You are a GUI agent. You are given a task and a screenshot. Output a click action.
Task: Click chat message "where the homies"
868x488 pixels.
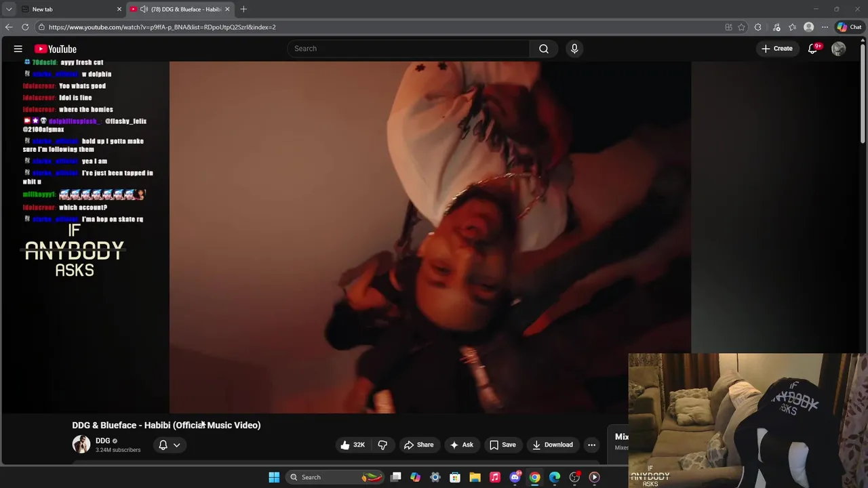pyautogui.click(x=86, y=109)
